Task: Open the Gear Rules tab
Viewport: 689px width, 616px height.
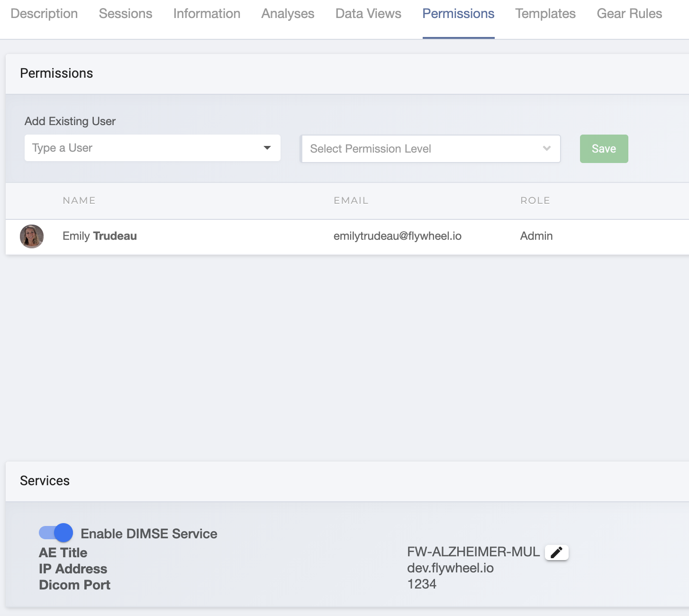Action: tap(629, 14)
